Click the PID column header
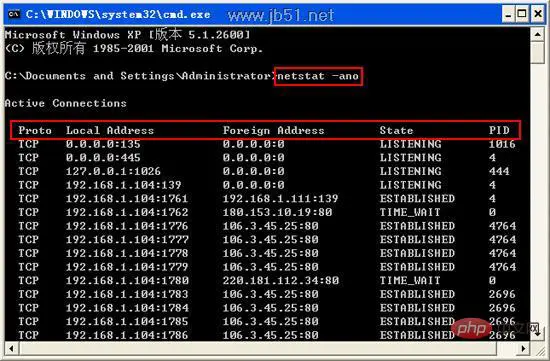 click(499, 131)
